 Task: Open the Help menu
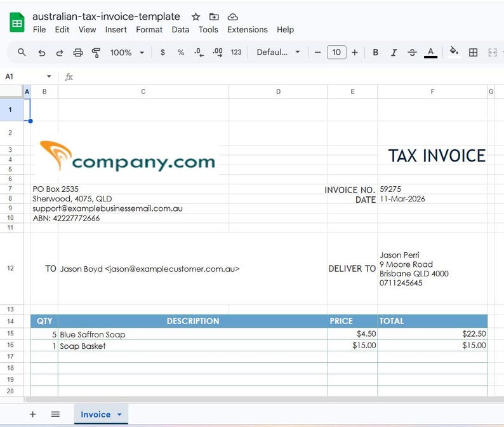pos(285,30)
